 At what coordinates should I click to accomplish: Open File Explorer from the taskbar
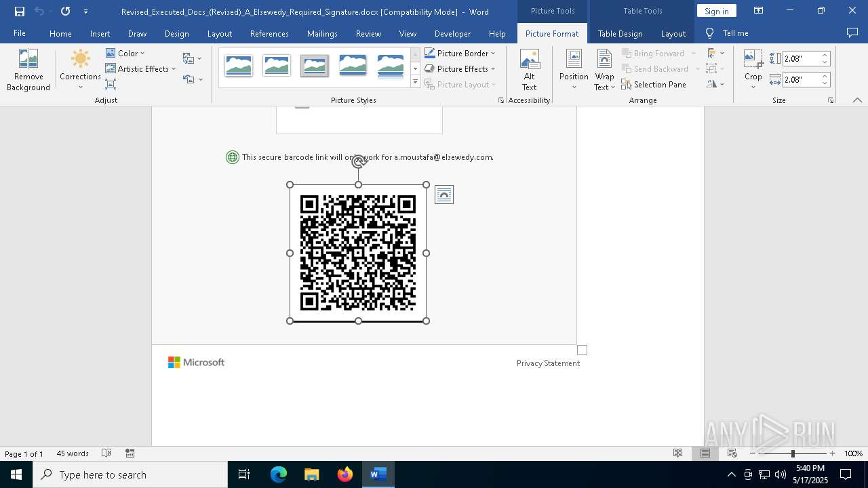(311, 474)
